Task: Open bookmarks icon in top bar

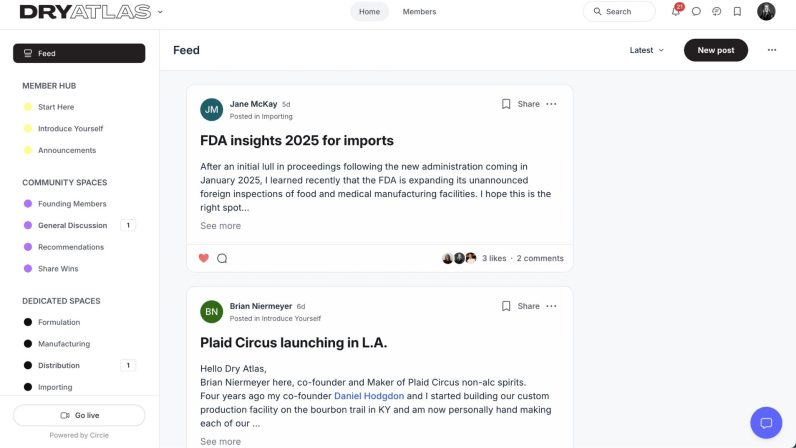Action: [x=737, y=11]
